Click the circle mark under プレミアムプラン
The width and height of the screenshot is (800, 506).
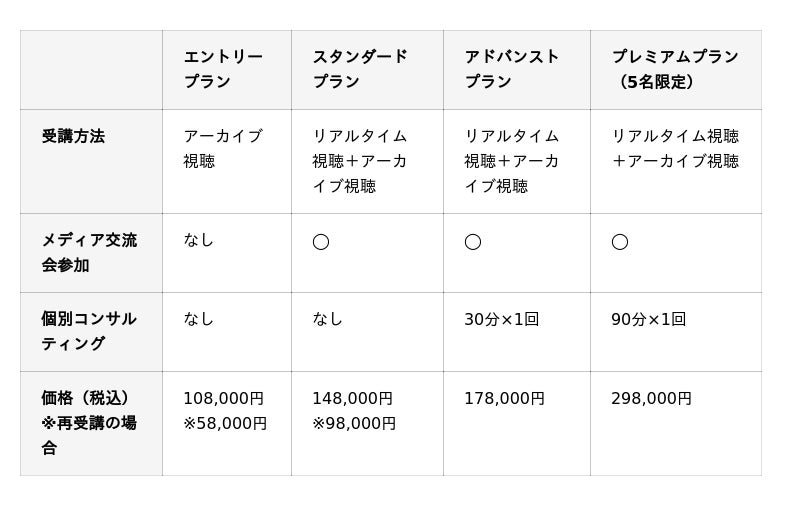[x=620, y=242]
